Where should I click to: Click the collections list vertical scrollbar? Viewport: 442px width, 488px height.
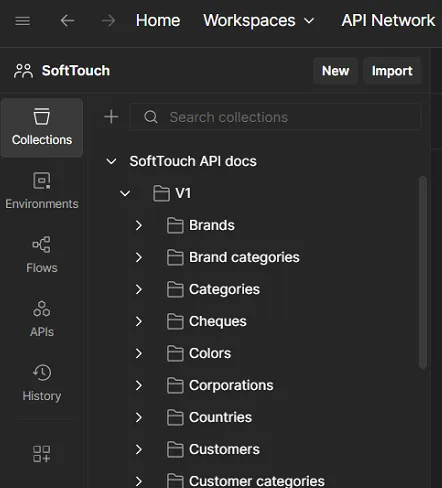click(423, 272)
